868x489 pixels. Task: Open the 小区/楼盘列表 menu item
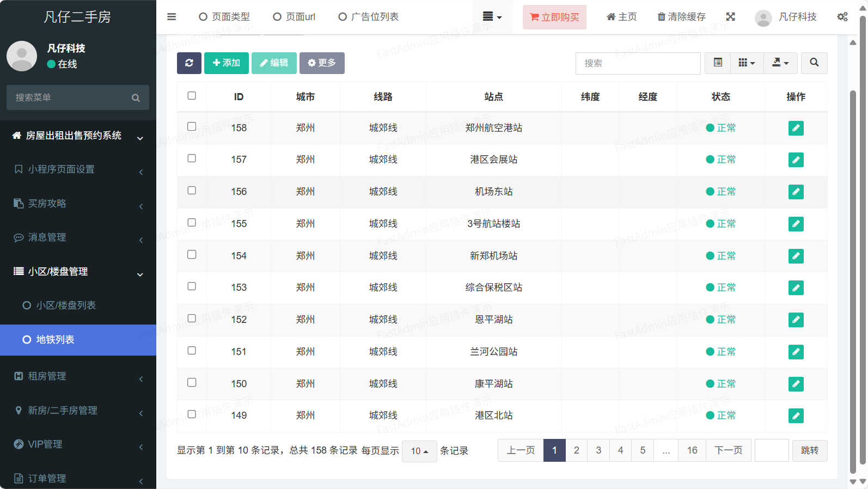coord(66,305)
